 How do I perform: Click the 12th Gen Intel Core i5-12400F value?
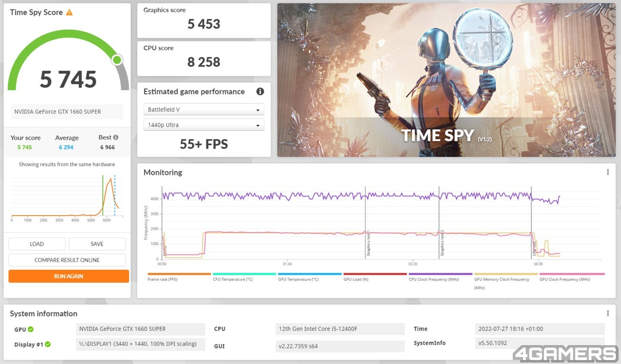340,329
